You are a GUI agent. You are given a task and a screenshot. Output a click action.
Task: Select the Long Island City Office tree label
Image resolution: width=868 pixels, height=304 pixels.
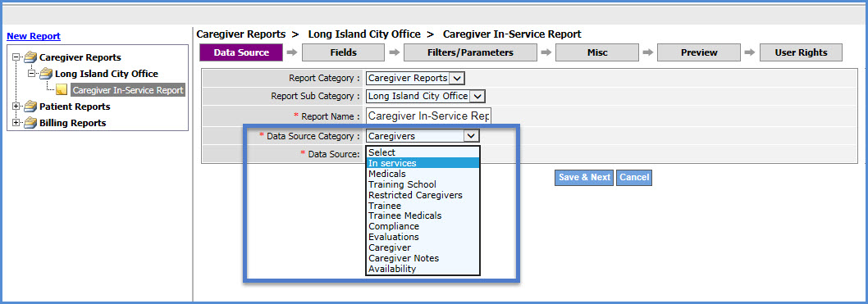pos(107,74)
